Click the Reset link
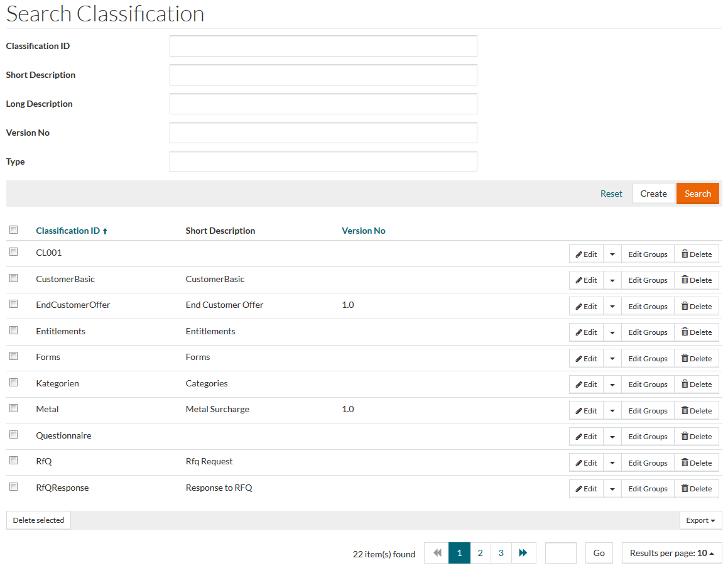Viewport: 728px width, 568px height. [611, 194]
